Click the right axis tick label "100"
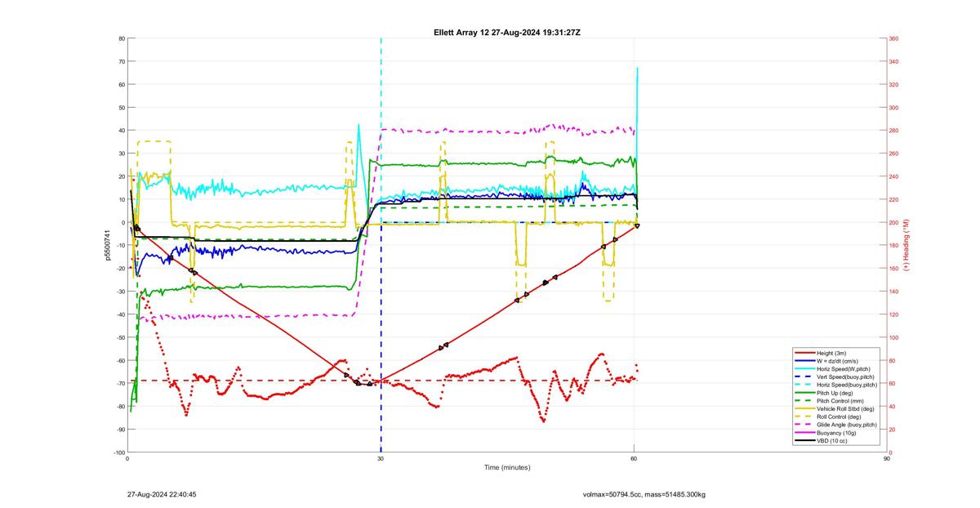Image resolution: width=980 pixels, height=508 pixels. (x=893, y=337)
